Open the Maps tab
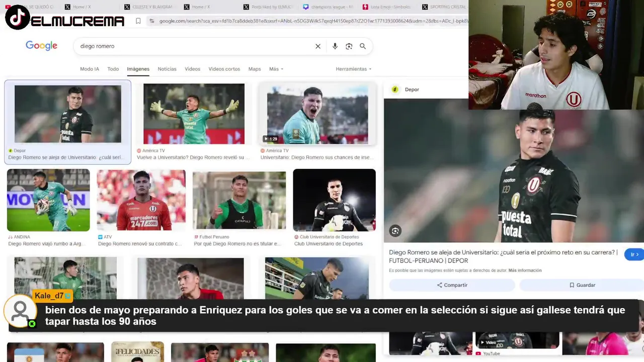The width and height of the screenshot is (644, 362). tap(255, 69)
